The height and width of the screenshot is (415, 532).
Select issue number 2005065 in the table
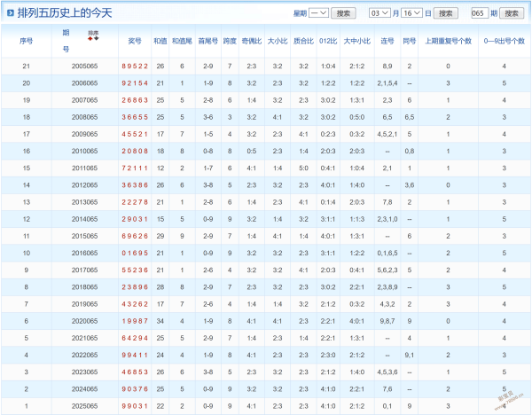[85, 67]
